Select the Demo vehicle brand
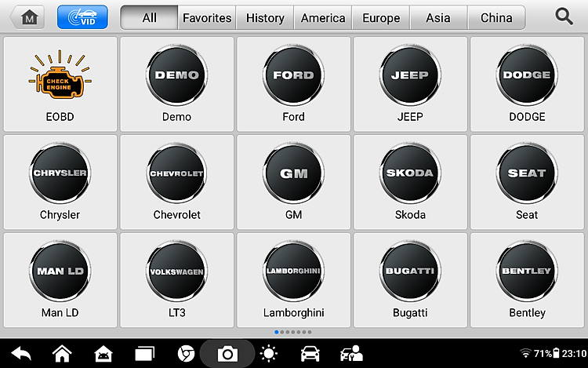 (176, 84)
